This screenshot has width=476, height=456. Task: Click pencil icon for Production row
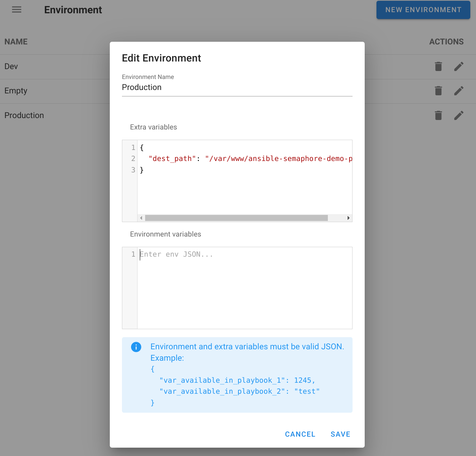tap(459, 115)
